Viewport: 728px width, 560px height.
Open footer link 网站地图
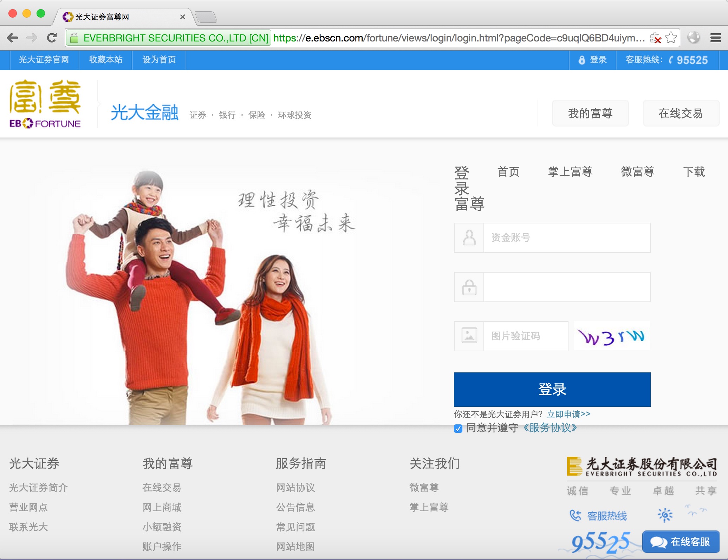(x=295, y=547)
